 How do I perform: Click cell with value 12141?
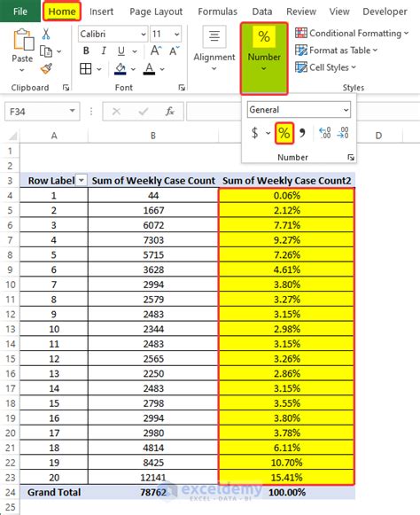[153, 478]
